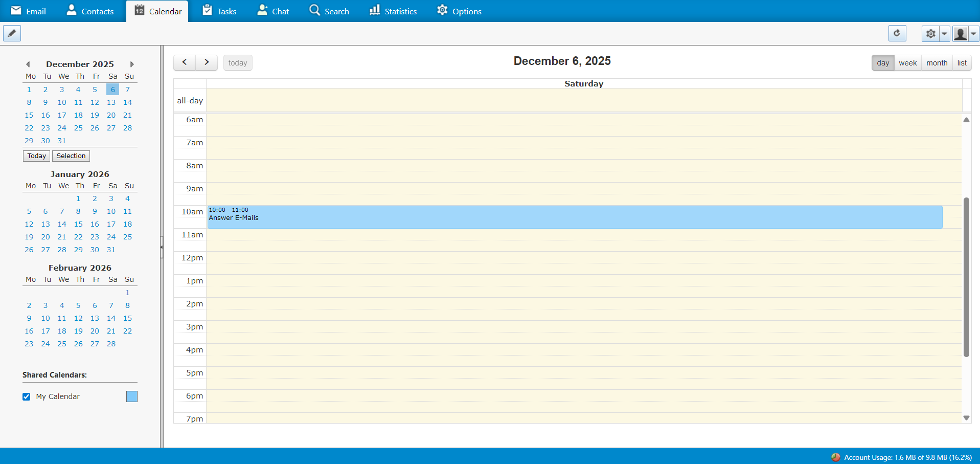Switch to week view

click(x=907, y=63)
